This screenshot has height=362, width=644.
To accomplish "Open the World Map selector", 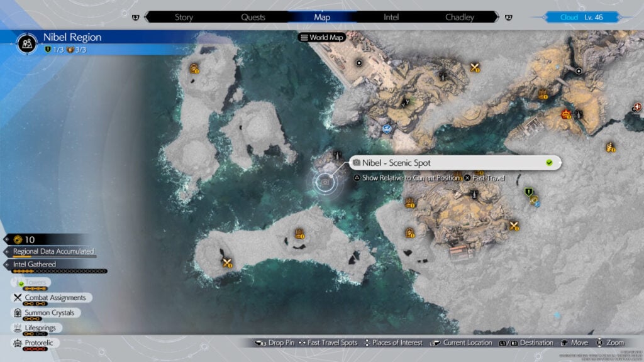I will 321,38.
